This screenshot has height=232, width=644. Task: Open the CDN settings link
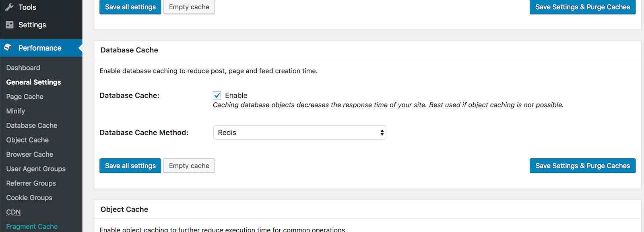point(13,212)
